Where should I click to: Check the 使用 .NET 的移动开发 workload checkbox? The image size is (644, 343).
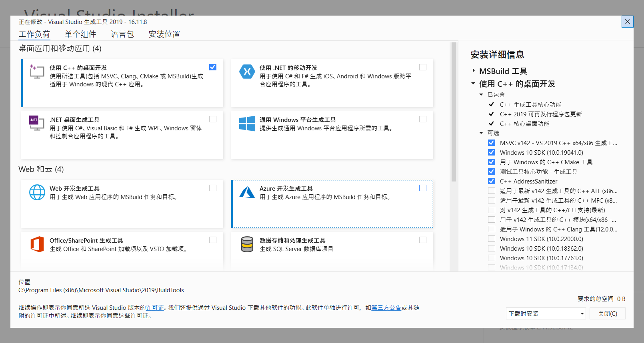(423, 67)
